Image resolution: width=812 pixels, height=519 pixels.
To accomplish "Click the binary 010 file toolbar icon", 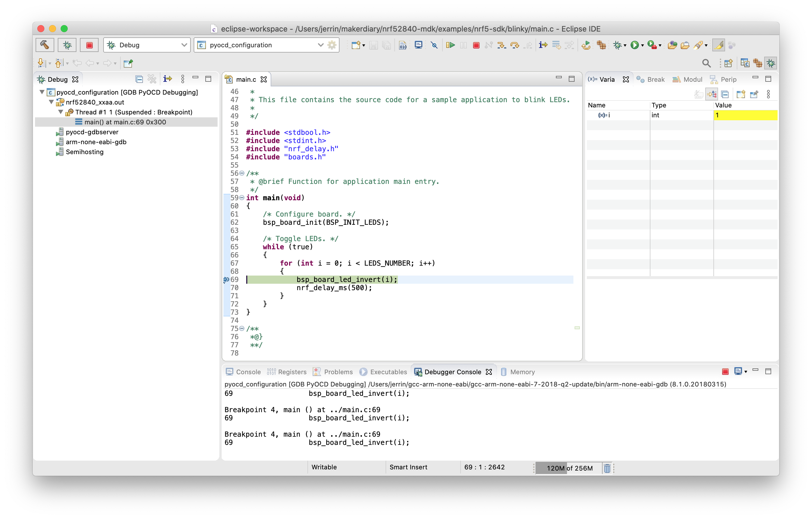I will tap(402, 45).
